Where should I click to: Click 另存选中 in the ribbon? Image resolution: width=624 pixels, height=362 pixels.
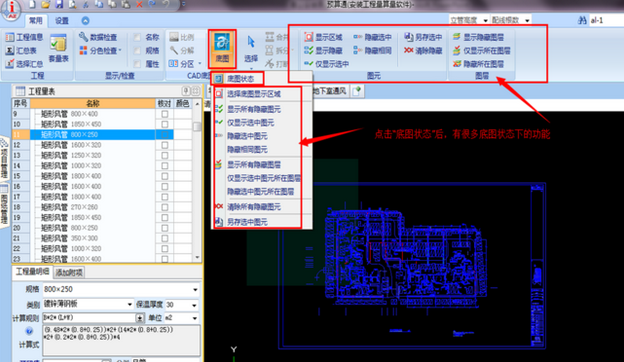coord(423,37)
